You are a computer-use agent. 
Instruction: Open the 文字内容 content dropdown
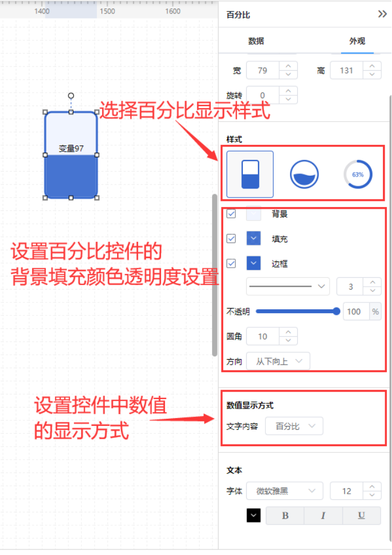click(x=294, y=426)
